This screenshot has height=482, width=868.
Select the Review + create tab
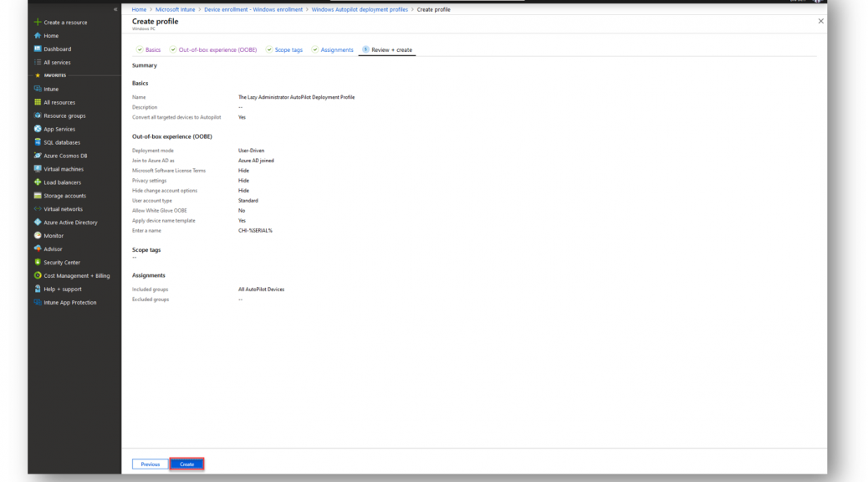[x=387, y=50]
